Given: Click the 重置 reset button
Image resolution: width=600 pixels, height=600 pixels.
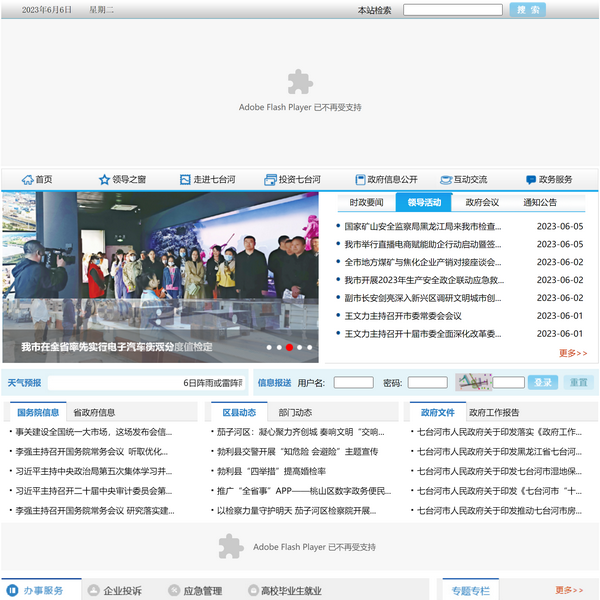Looking at the screenshot, I should (x=578, y=382).
